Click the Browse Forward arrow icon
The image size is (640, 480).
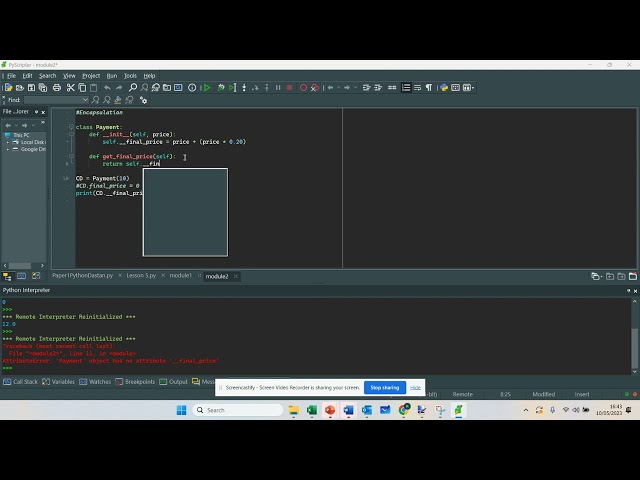347,88
